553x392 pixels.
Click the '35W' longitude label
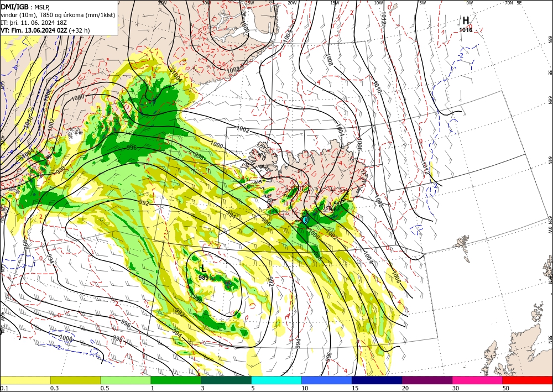click(x=162, y=2)
